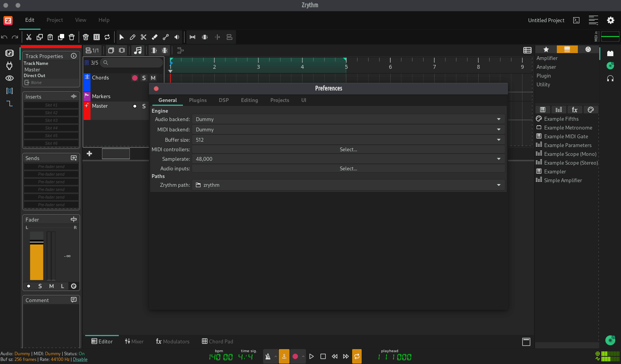The image size is (621, 364).
Task: Expand the Buffer size dropdown
Action: pos(348,140)
